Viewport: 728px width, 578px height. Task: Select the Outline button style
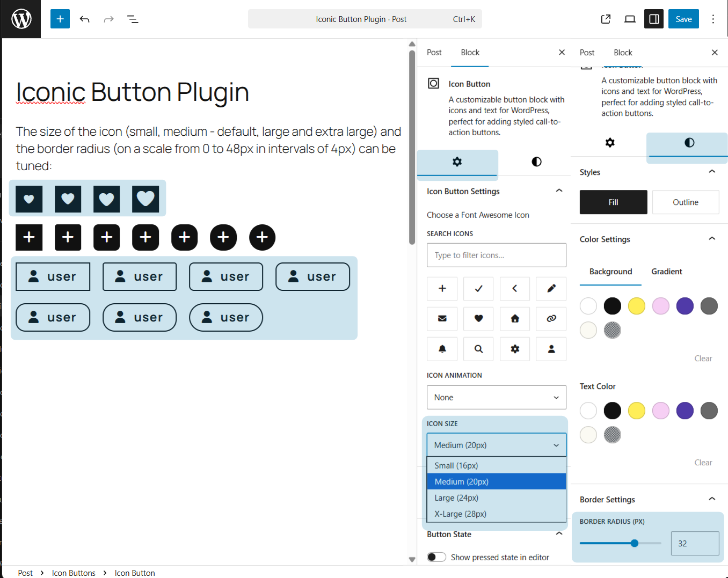coord(686,202)
